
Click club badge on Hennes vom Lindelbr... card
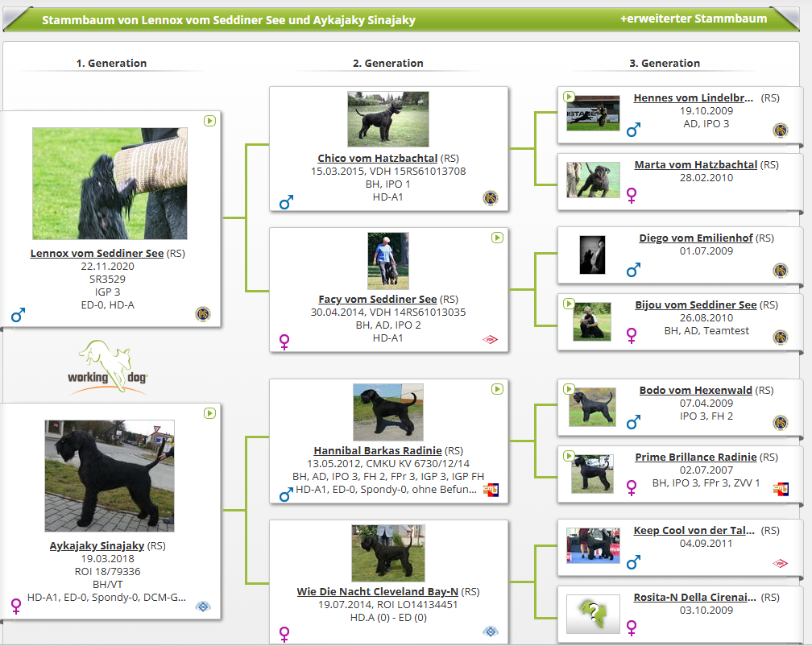781,130
